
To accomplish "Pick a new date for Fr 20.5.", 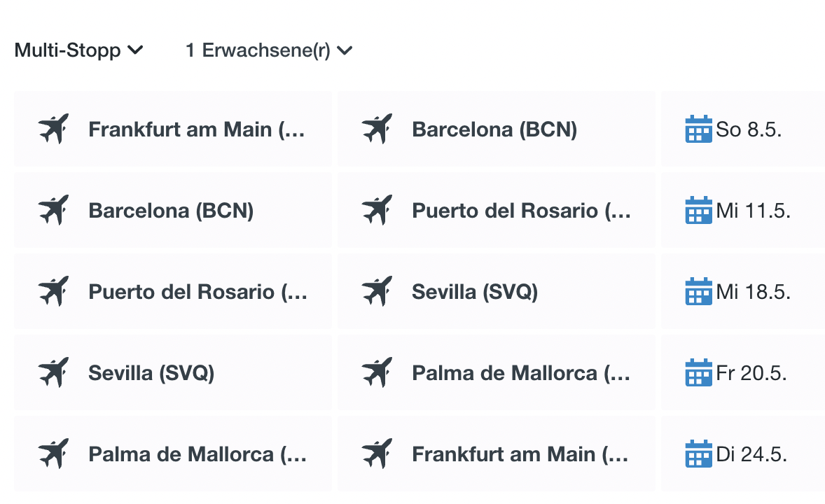I will 743,372.
